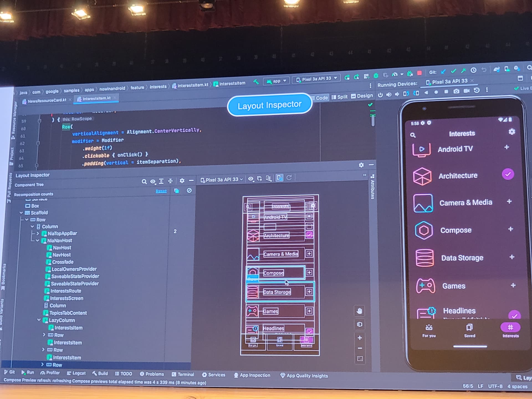Image resolution: width=532 pixels, height=399 pixels.
Task: Record emulator screen with video camera icon
Action: 467,91
